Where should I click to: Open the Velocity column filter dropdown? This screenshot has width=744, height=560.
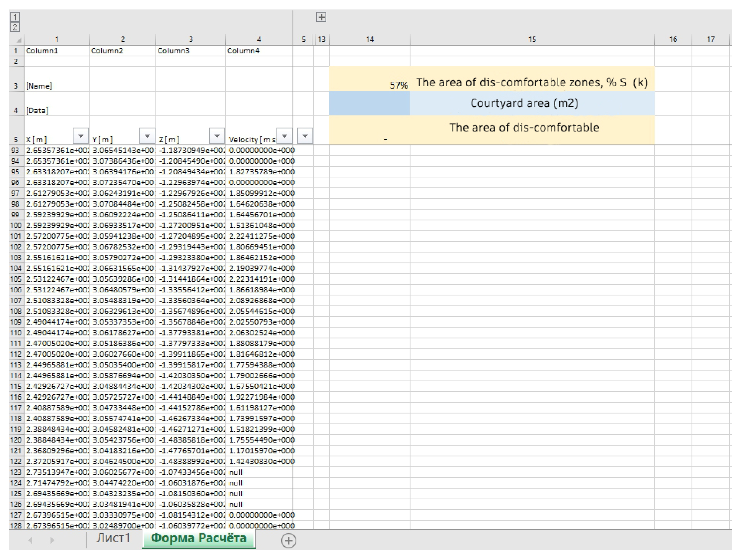click(x=285, y=136)
